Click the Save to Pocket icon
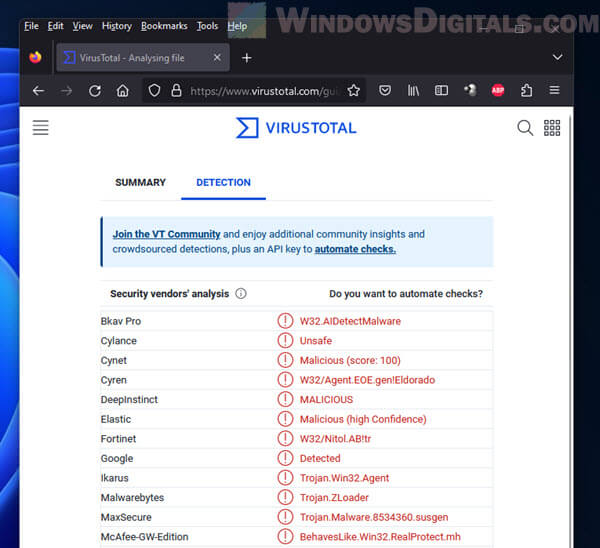Image resolution: width=600 pixels, height=548 pixels. (385, 91)
